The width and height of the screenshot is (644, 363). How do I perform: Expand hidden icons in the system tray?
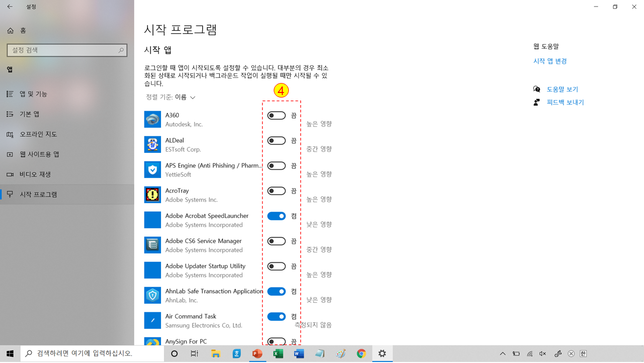tap(502, 353)
